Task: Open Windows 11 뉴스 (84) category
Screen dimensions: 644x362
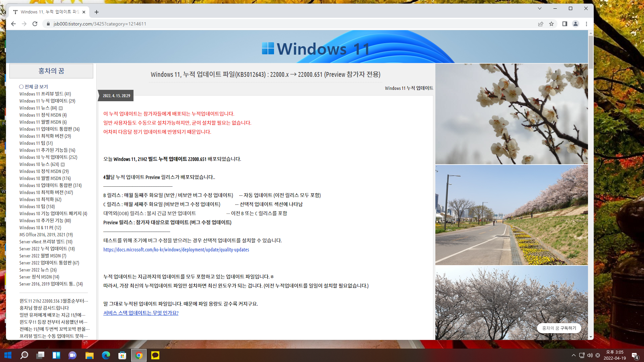Action: point(38,108)
